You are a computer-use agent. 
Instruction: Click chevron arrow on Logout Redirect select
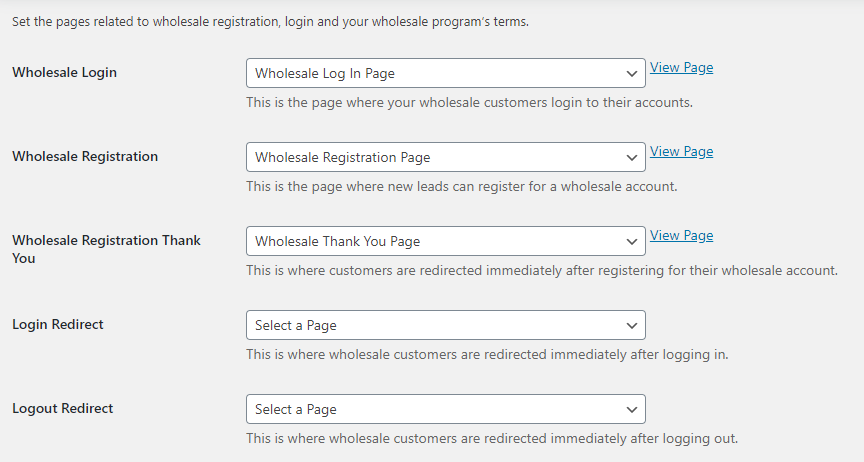(x=631, y=409)
